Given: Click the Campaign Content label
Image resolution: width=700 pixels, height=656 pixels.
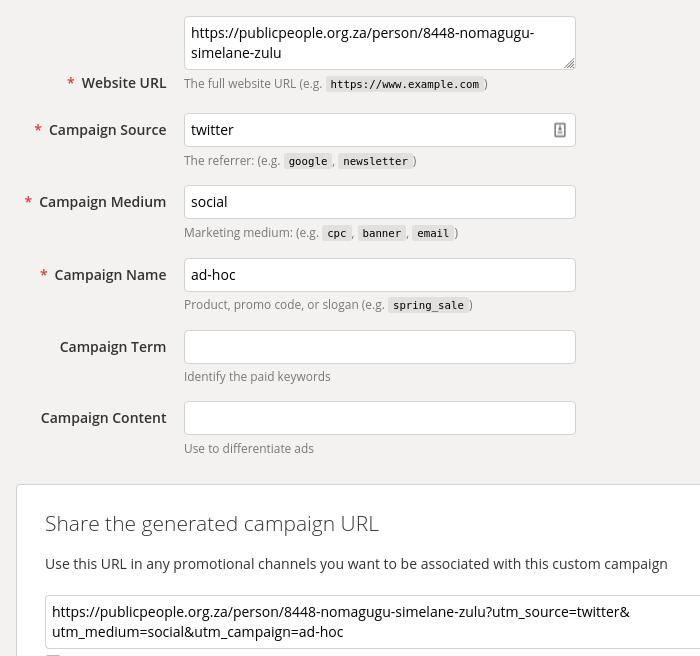Looking at the screenshot, I should coord(104,418).
